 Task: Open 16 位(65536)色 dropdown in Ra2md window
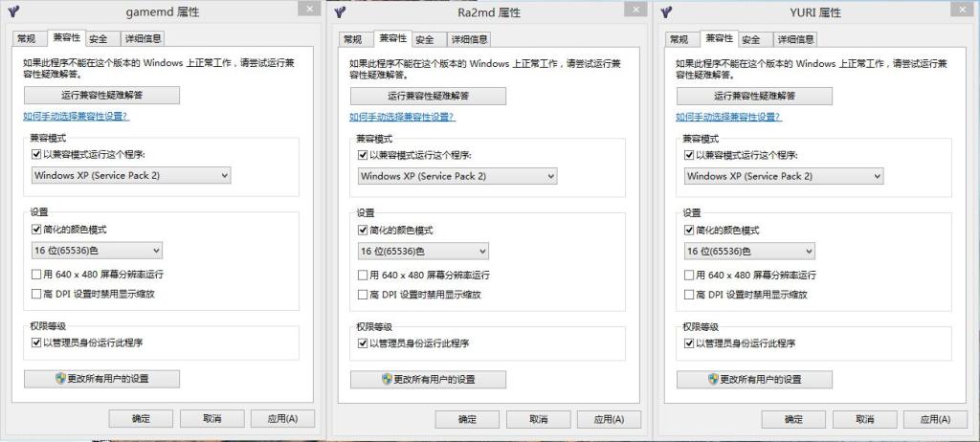pyautogui.click(x=423, y=251)
